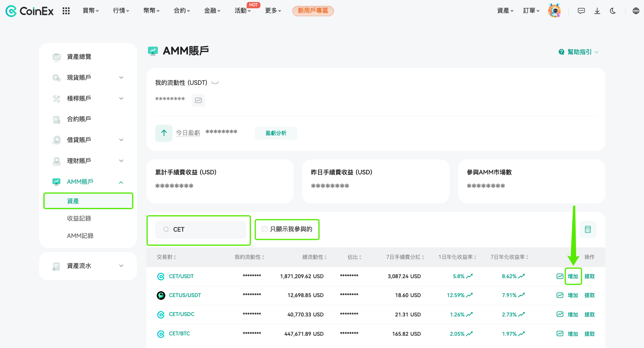Click the 合約賬戶 sidebar icon
Viewport: 644px width, 348px height.
pyautogui.click(x=57, y=119)
